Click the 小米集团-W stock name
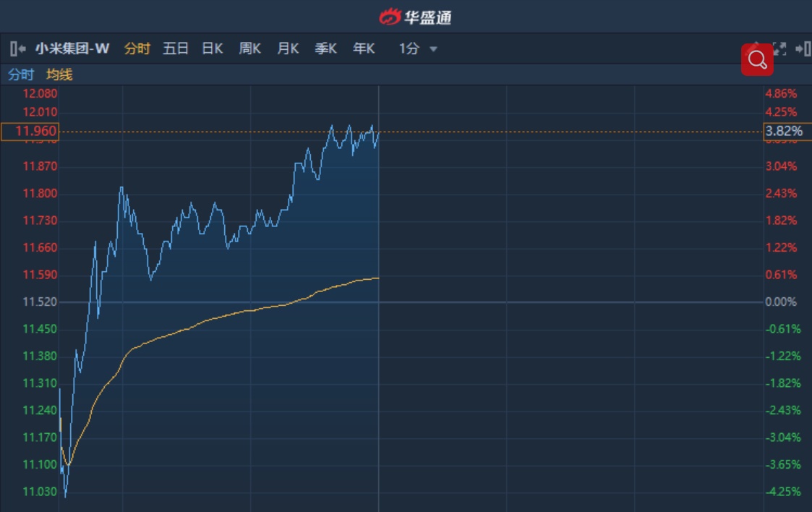 click(x=72, y=49)
